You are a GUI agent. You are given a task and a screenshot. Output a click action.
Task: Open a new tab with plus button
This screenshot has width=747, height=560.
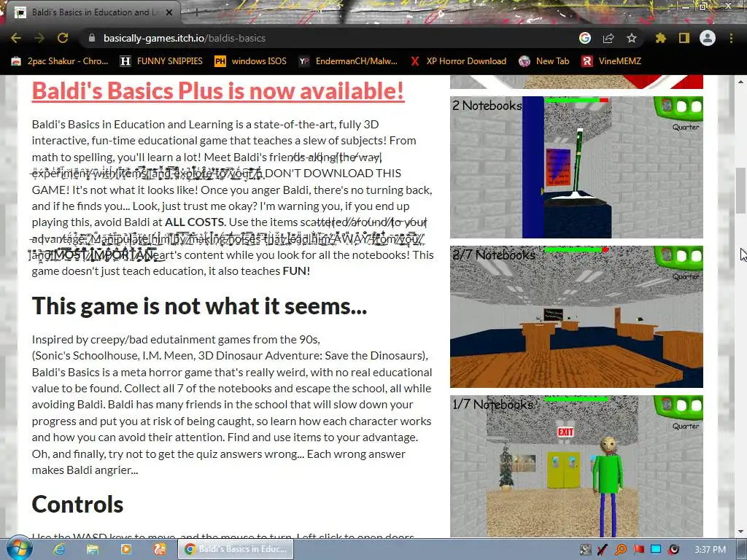pos(196,12)
